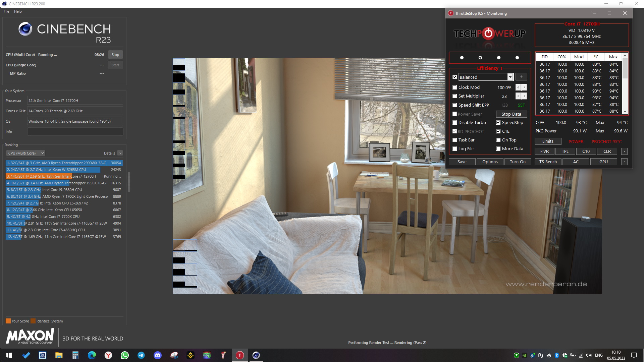Click the blue checkmark taskbar app icon
Screen dimensions: 644x362
pos(26,355)
